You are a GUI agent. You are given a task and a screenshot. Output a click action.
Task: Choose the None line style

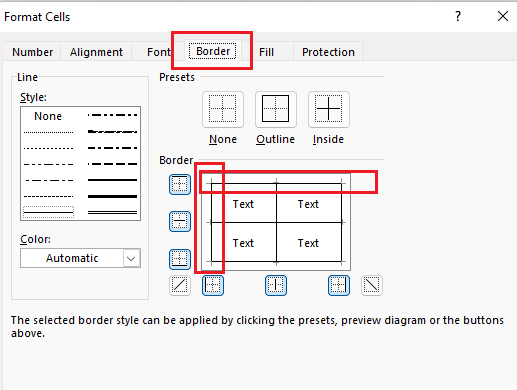pos(48,116)
